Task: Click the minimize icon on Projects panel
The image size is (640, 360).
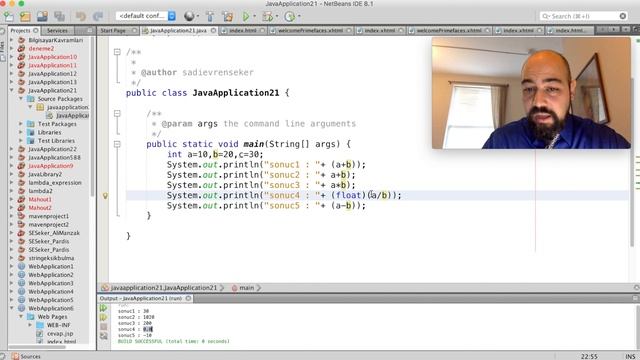Action: [90, 30]
